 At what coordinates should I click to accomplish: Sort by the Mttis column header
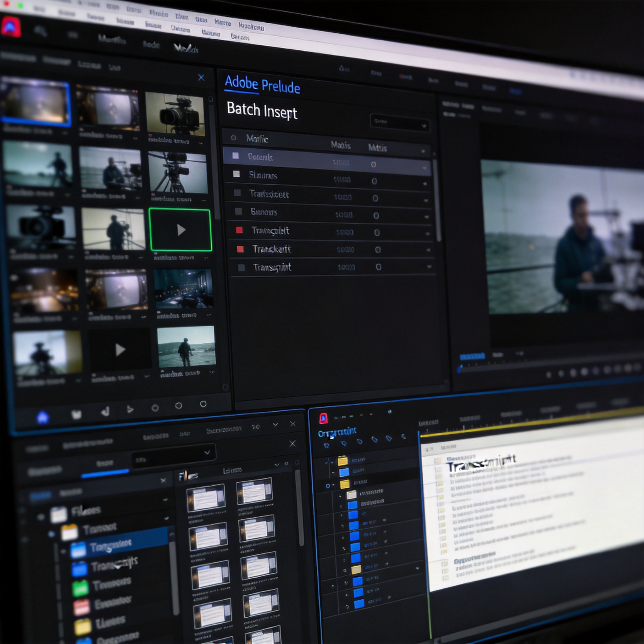[377, 147]
